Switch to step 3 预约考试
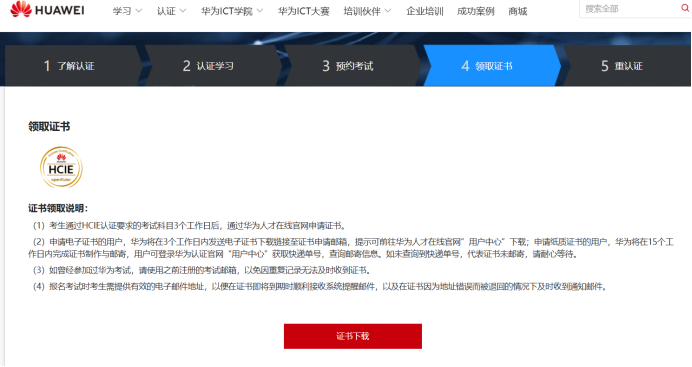Viewport: 692px width, 367px height. point(352,66)
